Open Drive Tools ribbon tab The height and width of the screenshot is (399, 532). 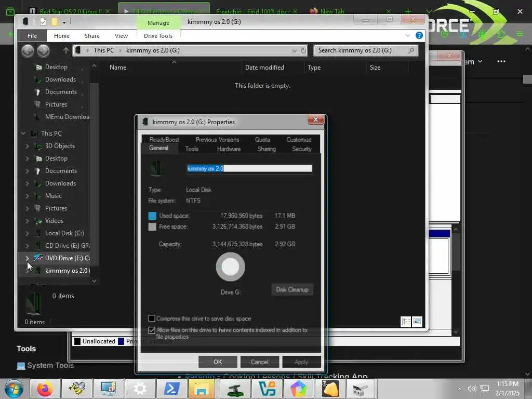pos(158,36)
